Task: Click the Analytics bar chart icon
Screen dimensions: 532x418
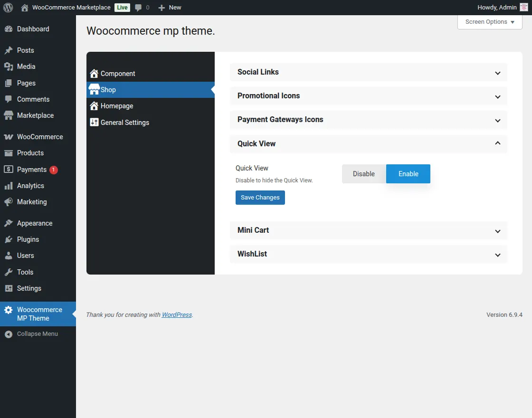Action: 9,186
